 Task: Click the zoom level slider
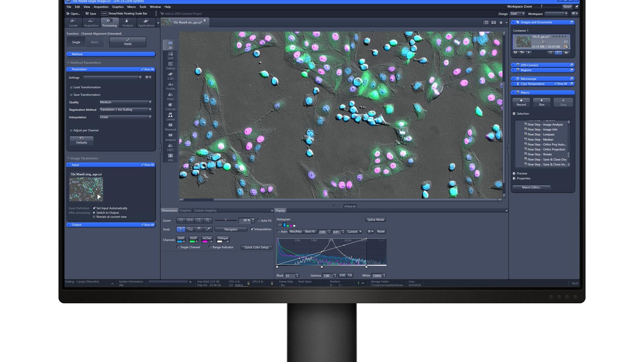point(226,220)
